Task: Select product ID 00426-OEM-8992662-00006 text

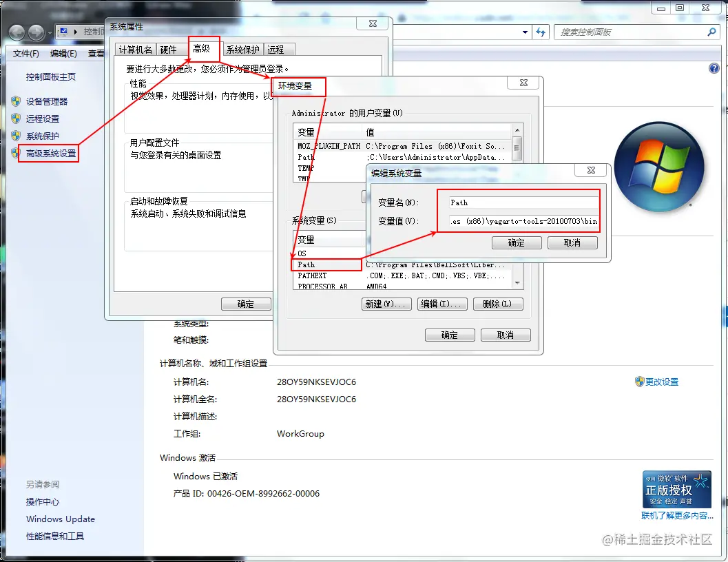Action: pyautogui.click(x=263, y=493)
